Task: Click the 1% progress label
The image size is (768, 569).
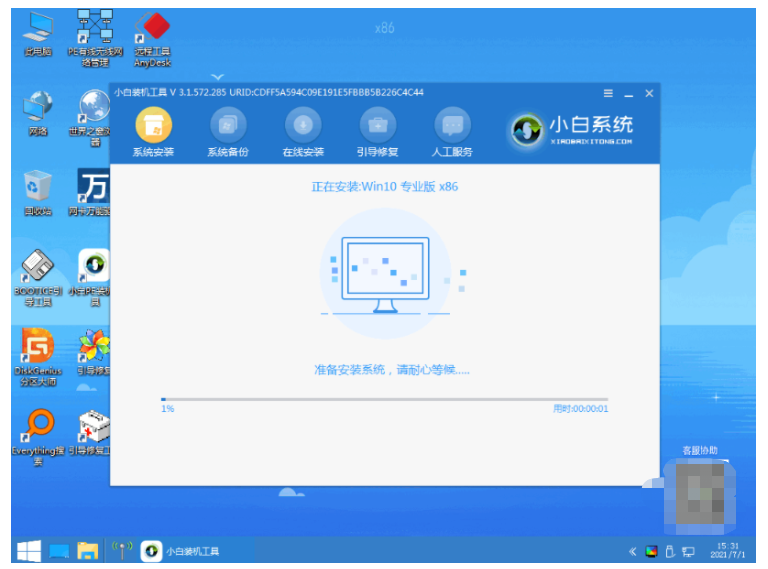Action: 168,409
